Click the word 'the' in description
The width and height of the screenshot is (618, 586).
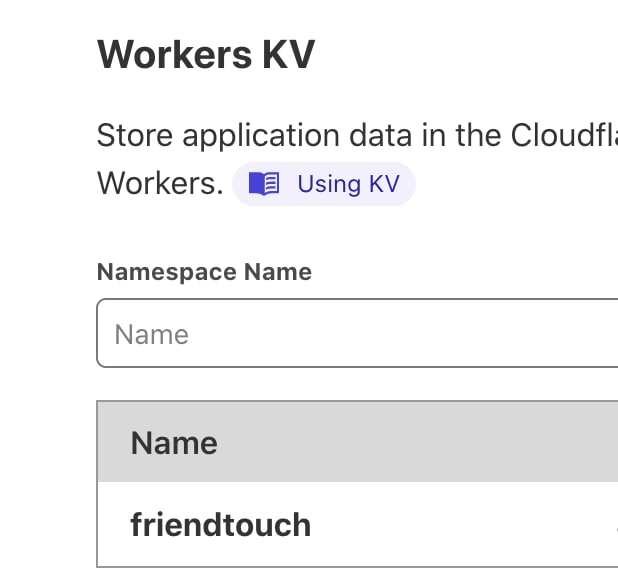tap(478, 136)
